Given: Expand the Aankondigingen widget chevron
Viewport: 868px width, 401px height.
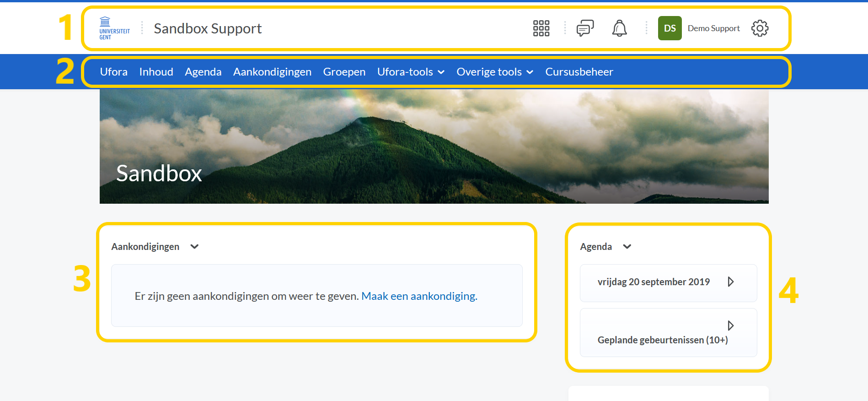Looking at the screenshot, I should [x=194, y=247].
